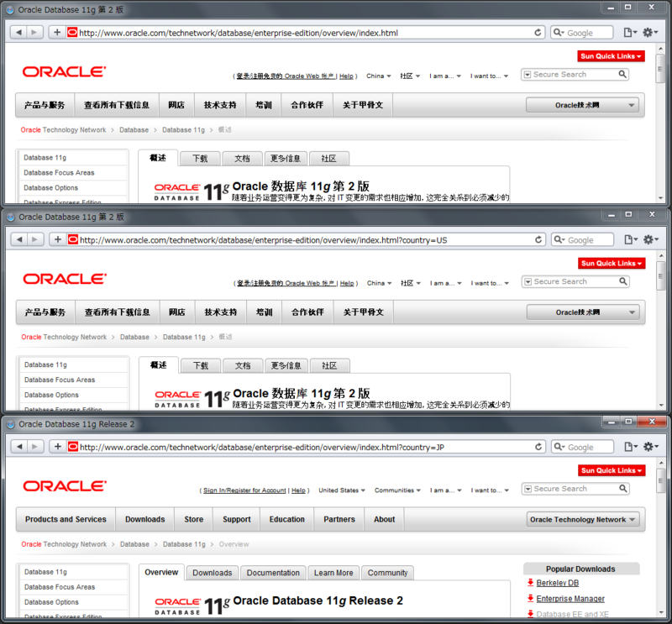Click Google search field in middle window
Screen dimensions: 672x624
tap(582, 239)
